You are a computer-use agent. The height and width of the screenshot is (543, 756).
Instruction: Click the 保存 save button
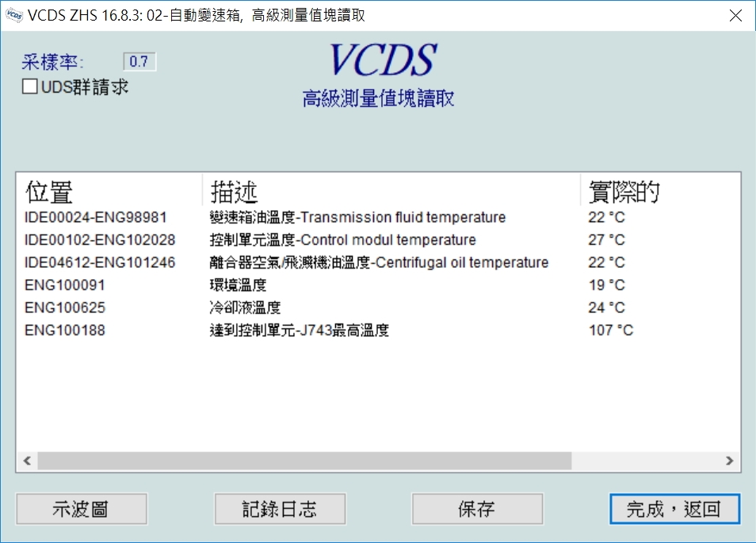[477, 509]
